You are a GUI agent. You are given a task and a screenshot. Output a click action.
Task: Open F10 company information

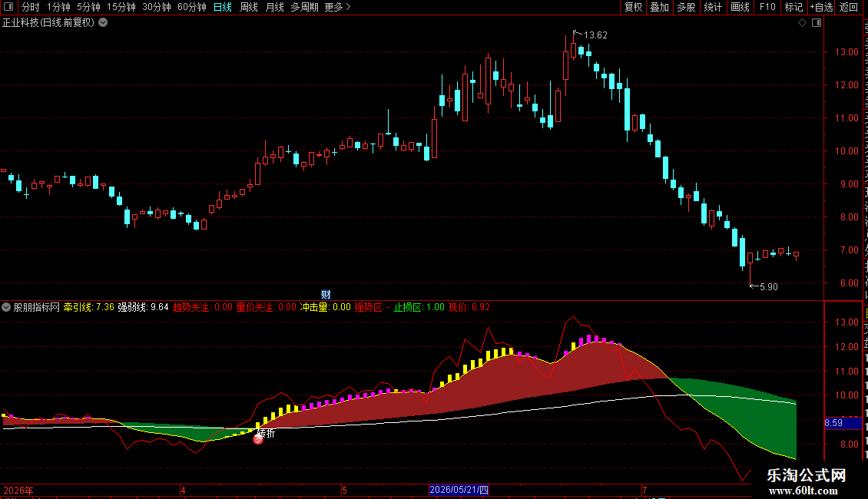767,7
